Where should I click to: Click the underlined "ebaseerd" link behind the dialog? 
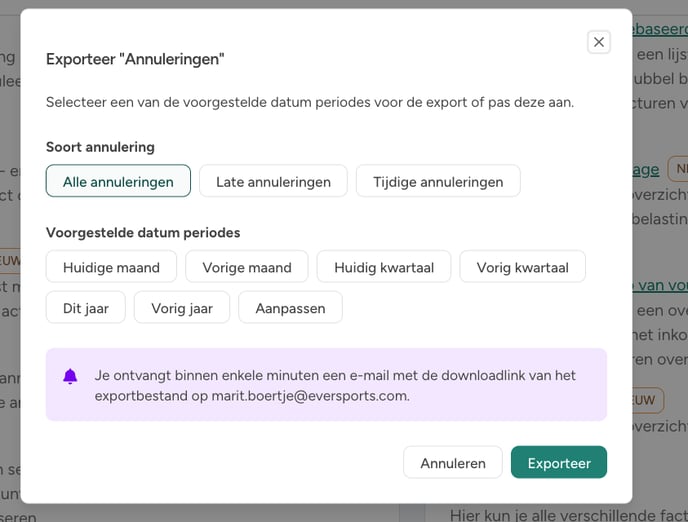(660, 30)
